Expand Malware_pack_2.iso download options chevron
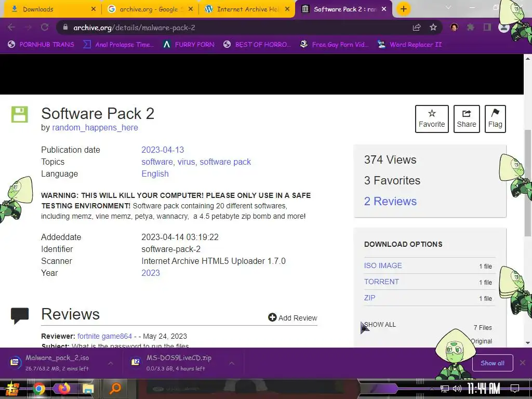Image resolution: width=532 pixels, height=399 pixels. 111,363
